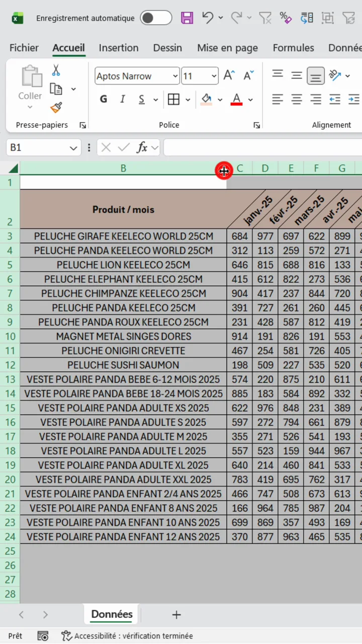Toggle Enregistrement automatique switch
Screen dimensions: 362x644
156,18
